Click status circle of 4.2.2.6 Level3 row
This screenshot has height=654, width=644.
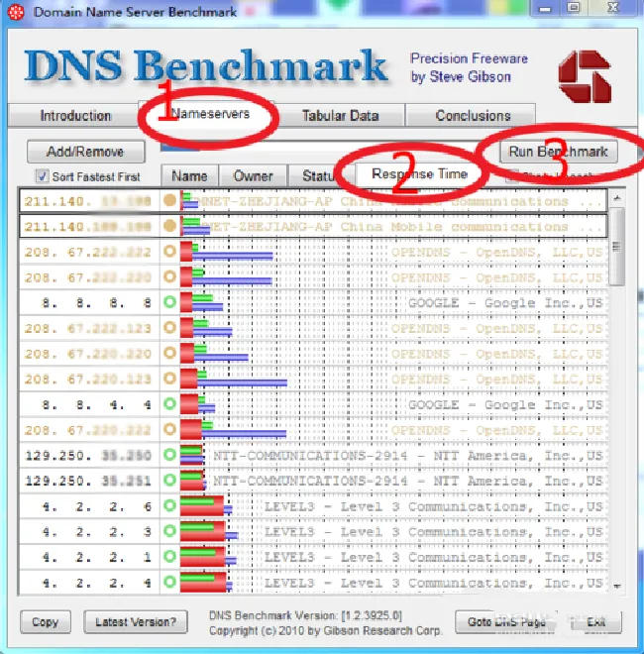click(x=169, y=505)
